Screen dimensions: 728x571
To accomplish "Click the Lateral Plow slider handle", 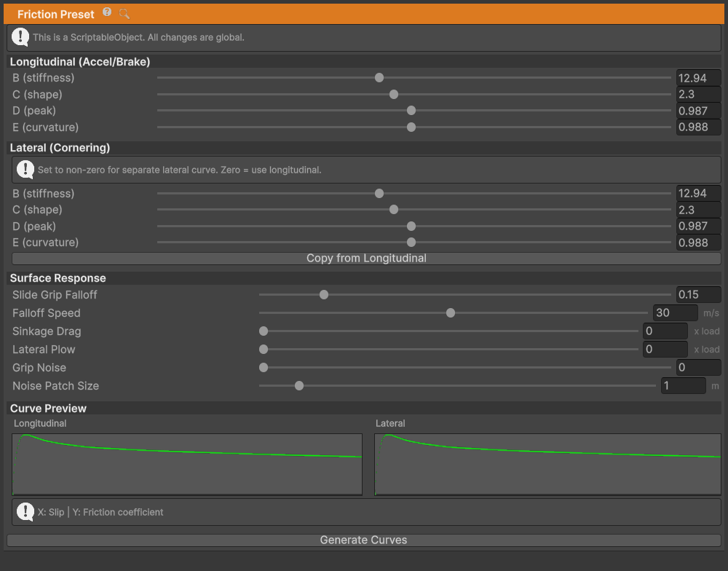I will pos(264,350).
